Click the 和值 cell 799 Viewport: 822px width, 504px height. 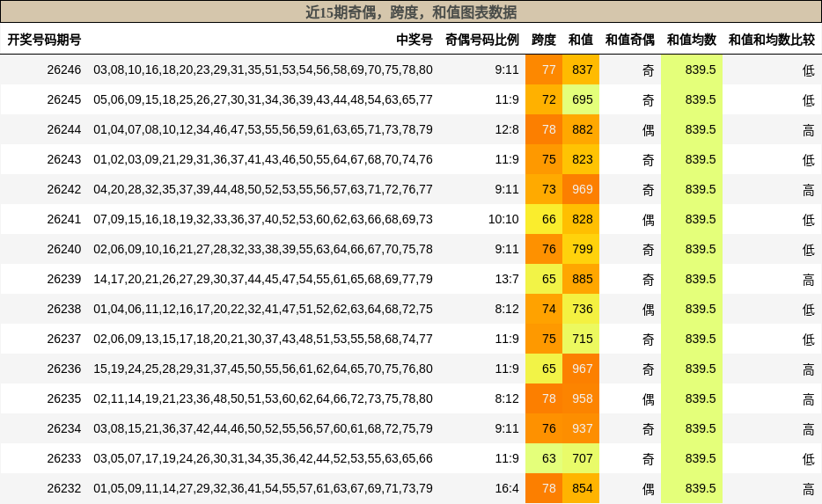point(581,249)
